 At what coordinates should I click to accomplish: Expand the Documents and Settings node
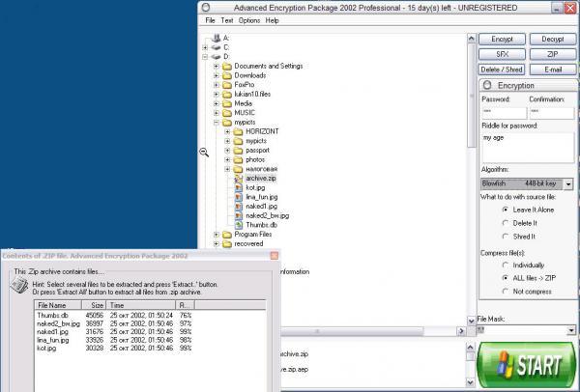pos(217,66)
